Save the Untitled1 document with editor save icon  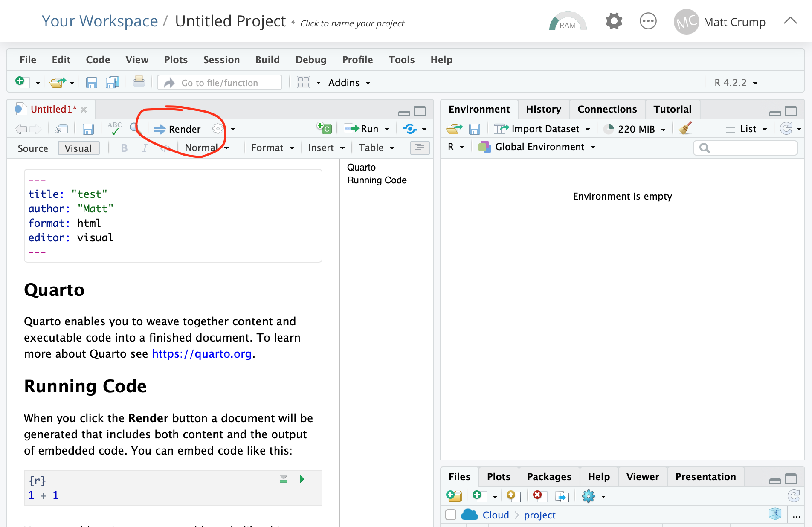88,129
